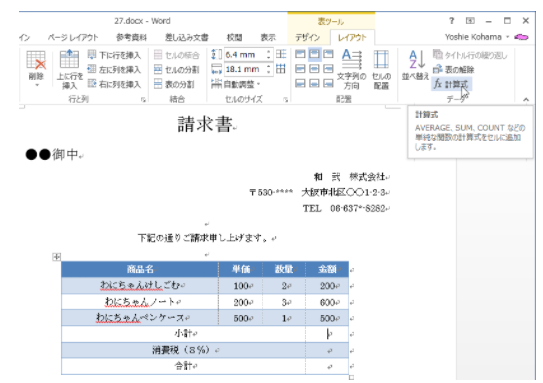Click the 600 amount cell
Screen dimensions: 543x383
pos(327,302)
